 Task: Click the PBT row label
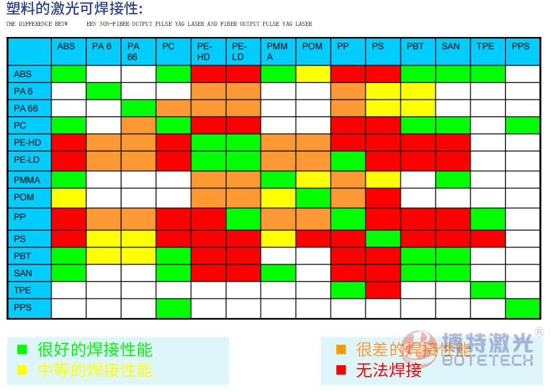pyautogui.click(x=30, y=256)
